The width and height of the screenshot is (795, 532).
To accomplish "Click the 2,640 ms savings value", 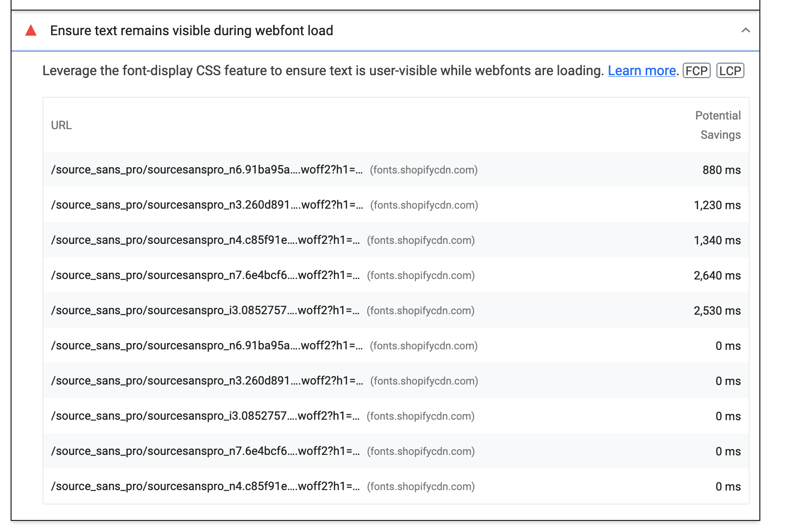I will click(x=717, y=276).
